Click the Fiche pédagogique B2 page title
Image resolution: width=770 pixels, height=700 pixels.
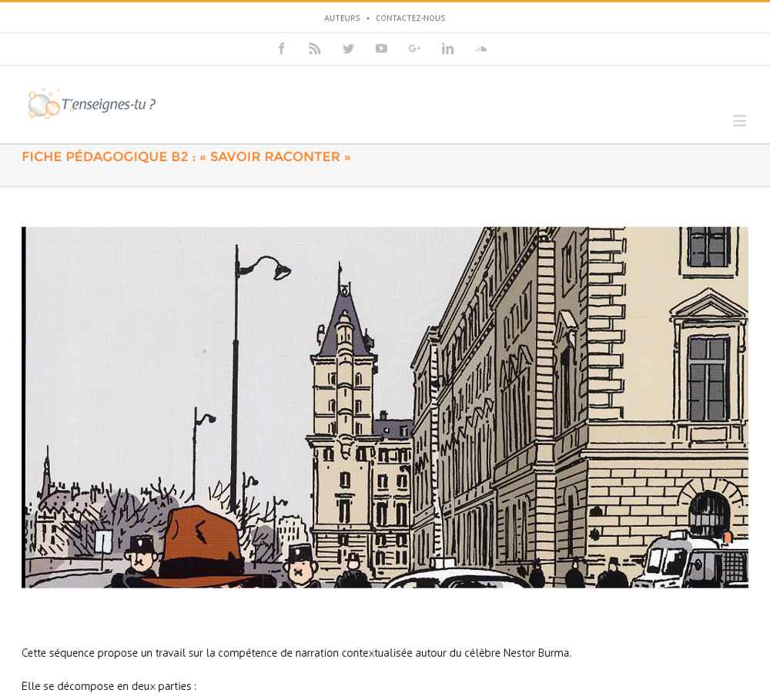coord(186,156)
